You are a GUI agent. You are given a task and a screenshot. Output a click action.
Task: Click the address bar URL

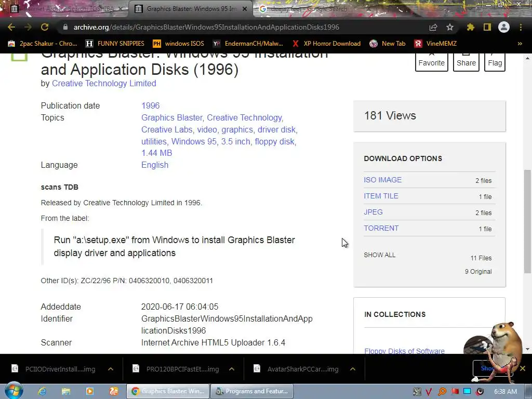(x=206, y=27)
